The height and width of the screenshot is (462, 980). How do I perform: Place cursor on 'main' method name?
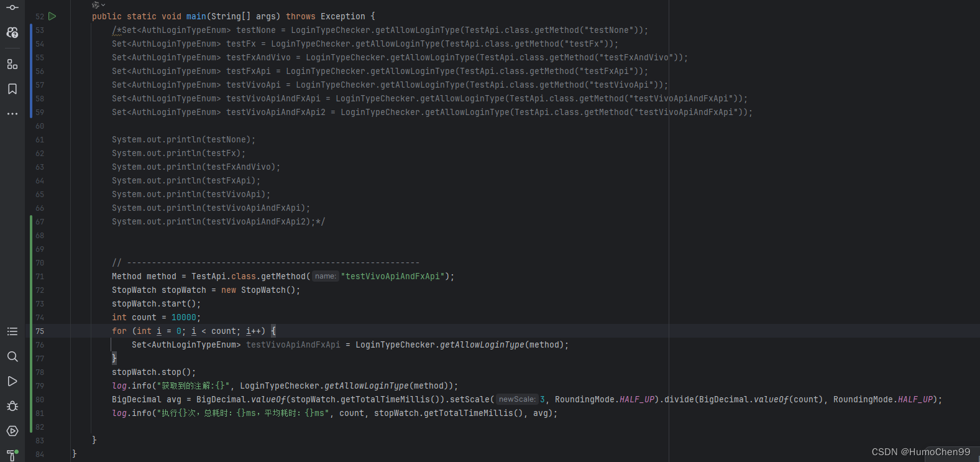(x=196, y=16)
